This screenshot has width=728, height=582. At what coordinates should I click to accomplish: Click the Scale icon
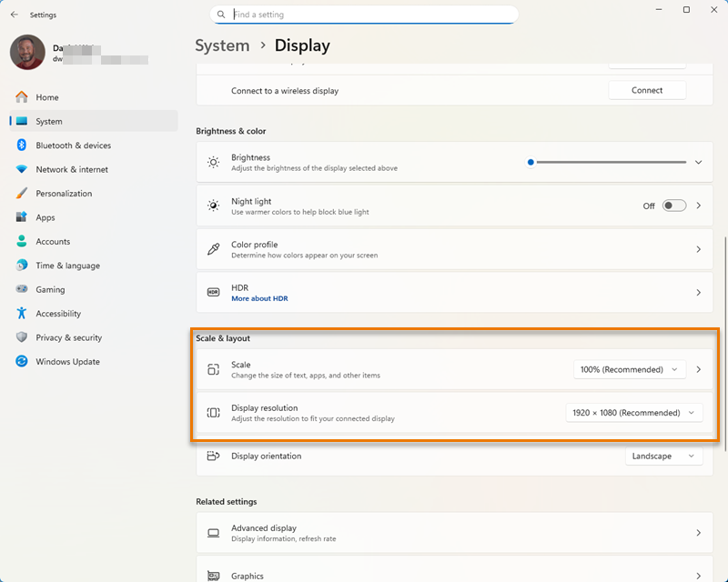coord(214,369)
